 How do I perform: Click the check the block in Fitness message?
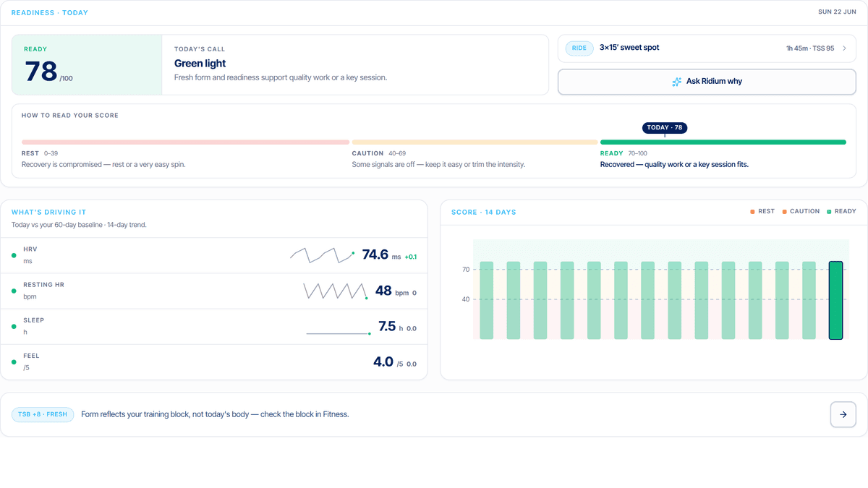coord(216,414)
